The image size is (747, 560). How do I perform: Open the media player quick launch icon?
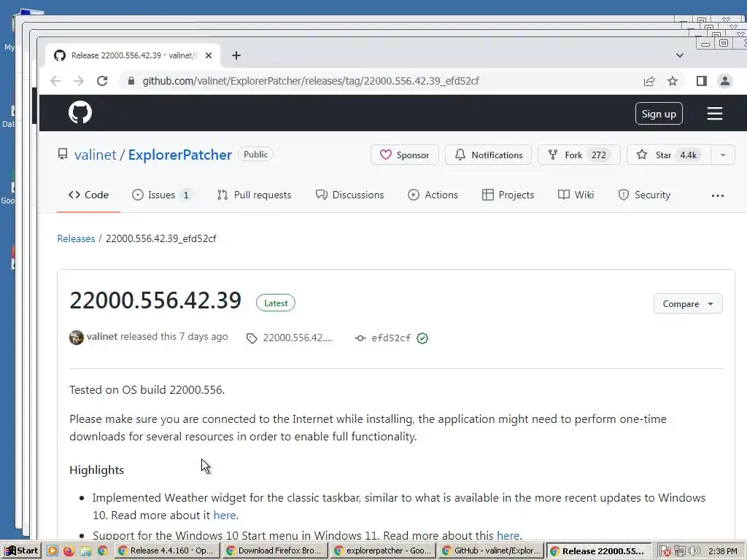click(53, 551)
